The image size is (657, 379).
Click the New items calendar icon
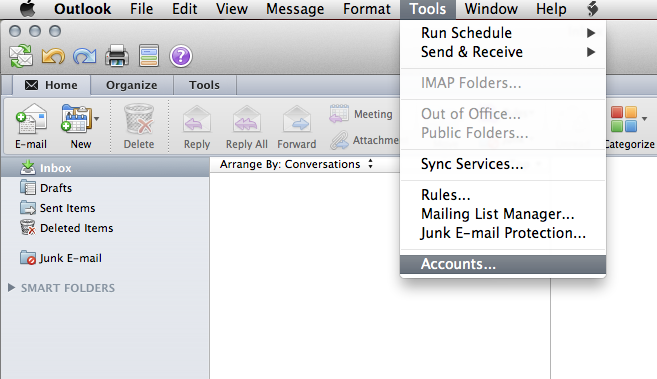(x=76, y=119)
